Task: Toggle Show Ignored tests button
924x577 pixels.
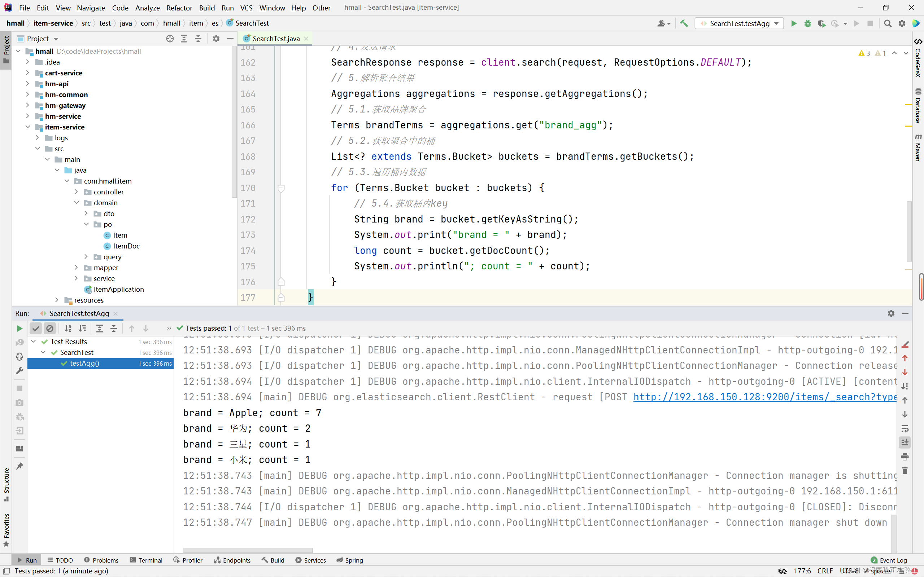Action: (50, 328)
